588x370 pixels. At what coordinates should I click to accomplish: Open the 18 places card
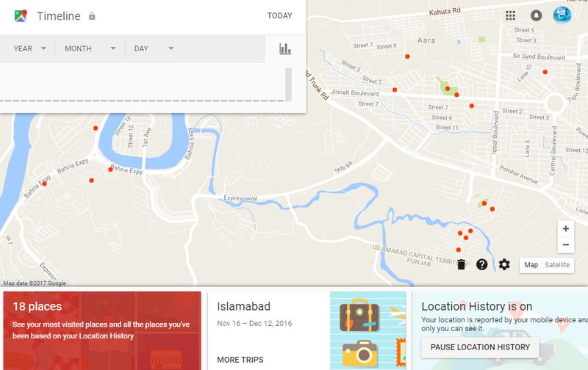click(x=102, y=330)
